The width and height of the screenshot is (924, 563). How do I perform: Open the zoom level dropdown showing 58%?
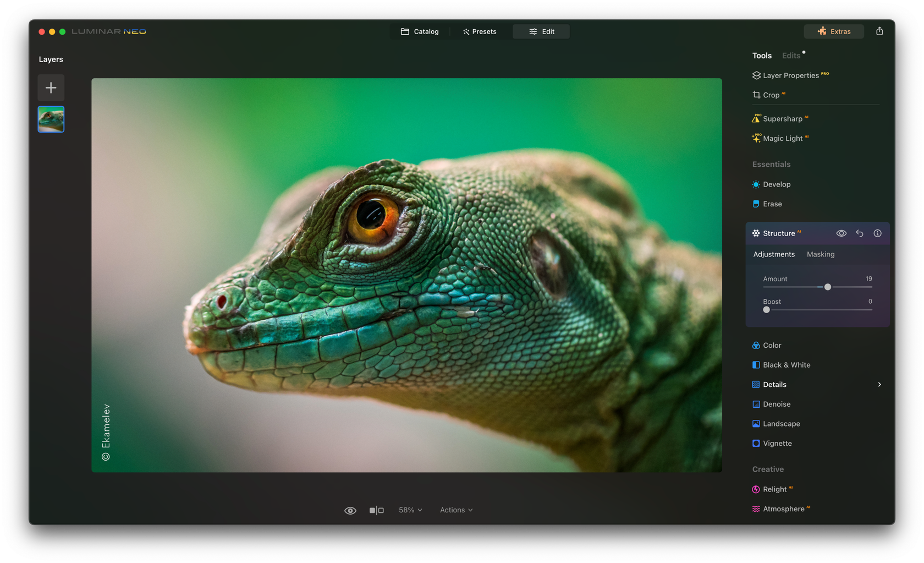410,510
